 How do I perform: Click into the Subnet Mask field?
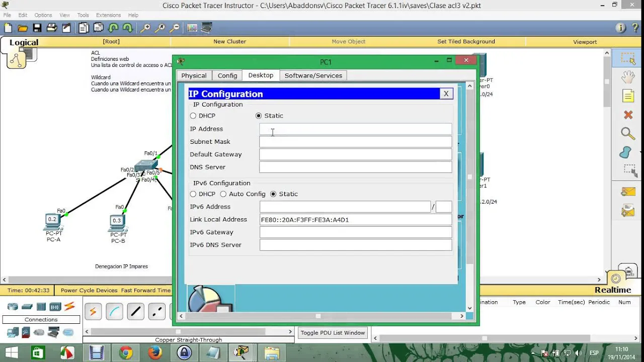(355, 142)
